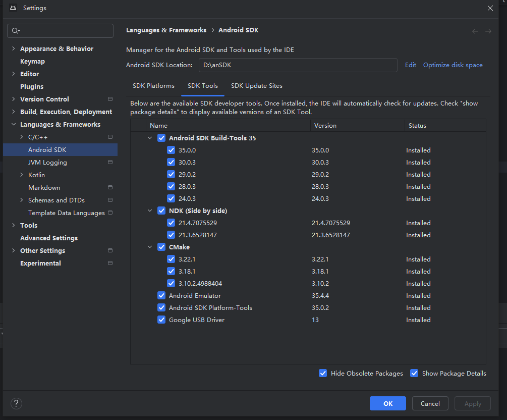
Task: Expand the Build, Execution, Deployment section
Action: [x=13, y=112]
